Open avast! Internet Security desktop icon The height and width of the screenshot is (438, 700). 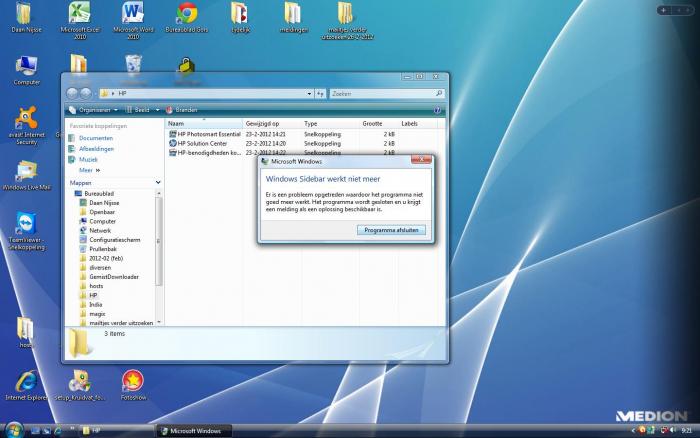tap(26, 126)
